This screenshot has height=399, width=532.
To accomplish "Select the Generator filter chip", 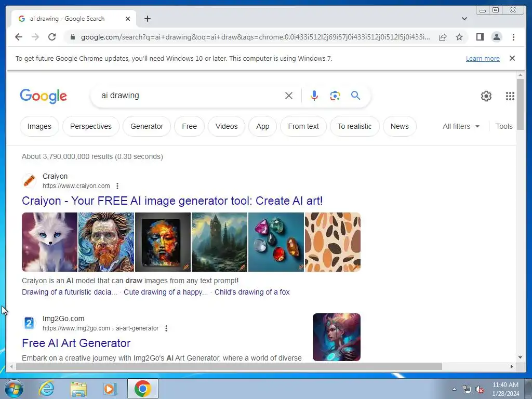I will tap(147, 126).
